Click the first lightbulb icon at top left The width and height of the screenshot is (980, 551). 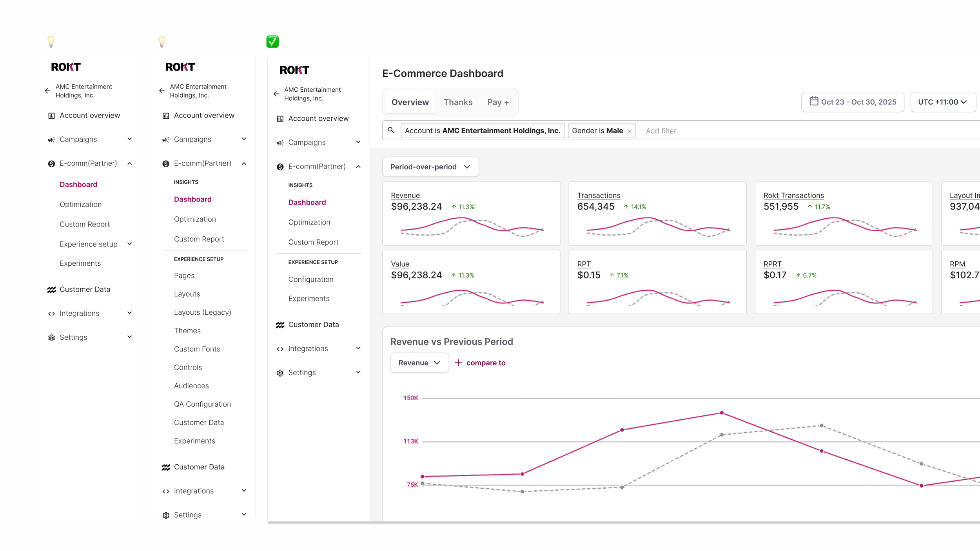pyautogui.click(x=51, y=42)
